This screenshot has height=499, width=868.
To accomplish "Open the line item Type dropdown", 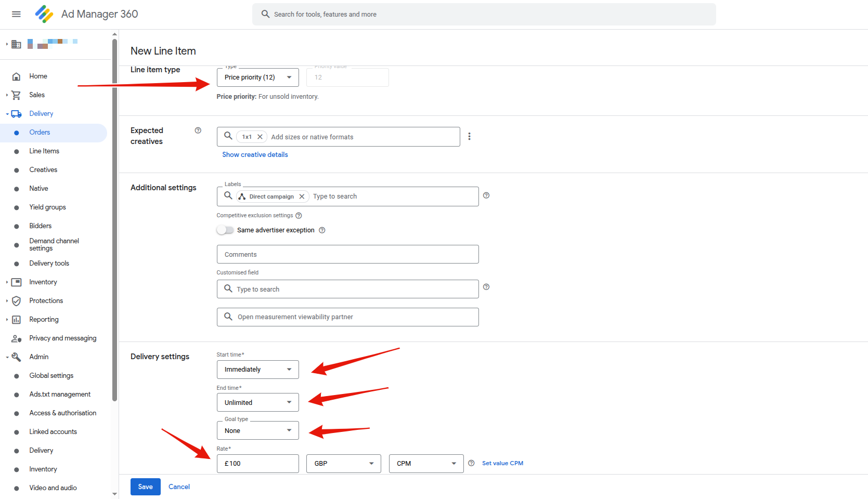I will (x=257, y=77).
